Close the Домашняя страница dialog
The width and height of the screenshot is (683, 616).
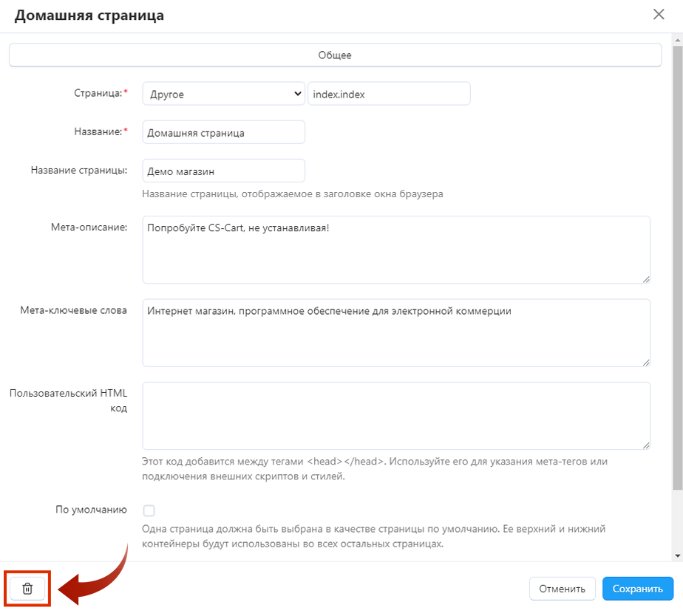pyautogui.click(x=659, y=14)
